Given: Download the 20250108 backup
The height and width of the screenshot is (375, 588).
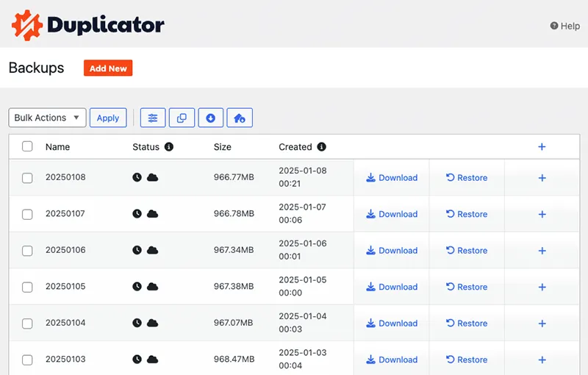Looking at the screenshot, I should 392,178.
